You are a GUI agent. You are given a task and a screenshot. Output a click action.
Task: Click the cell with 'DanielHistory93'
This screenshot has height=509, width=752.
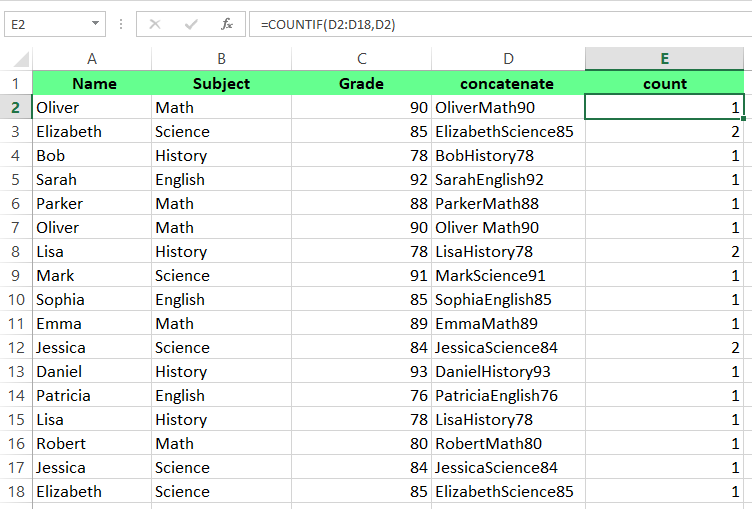point(508,372)
